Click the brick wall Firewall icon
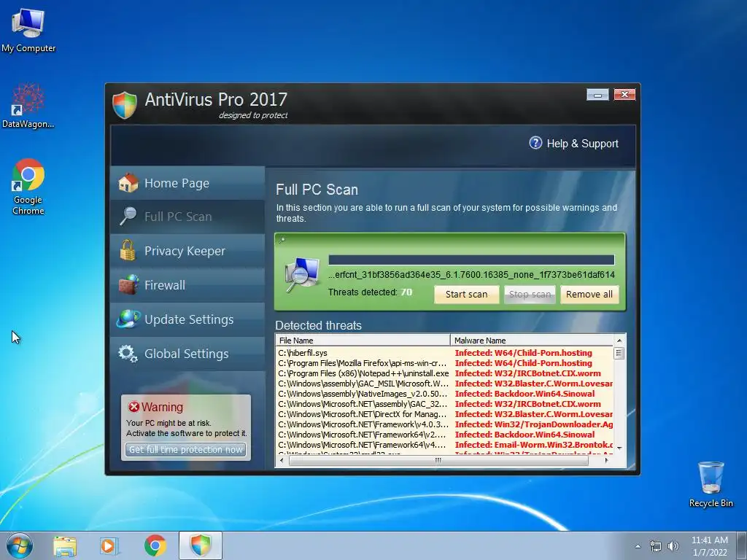 coord(128,284)
